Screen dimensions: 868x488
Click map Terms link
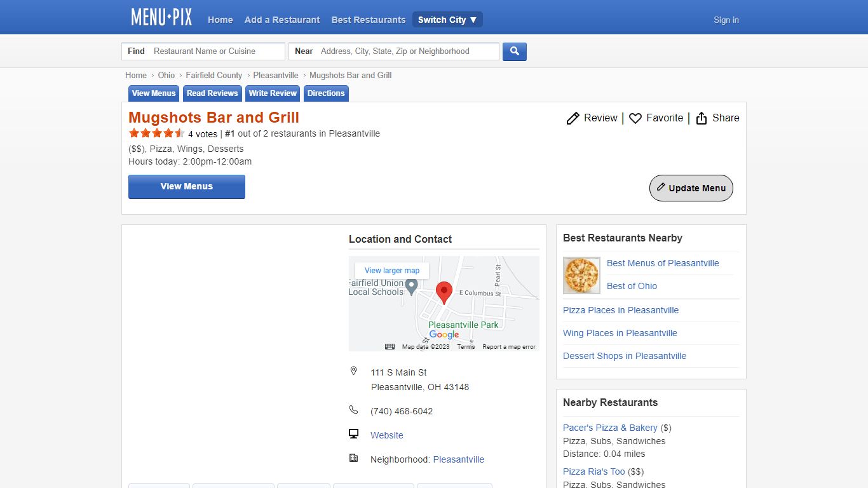(x=466, y=347)
